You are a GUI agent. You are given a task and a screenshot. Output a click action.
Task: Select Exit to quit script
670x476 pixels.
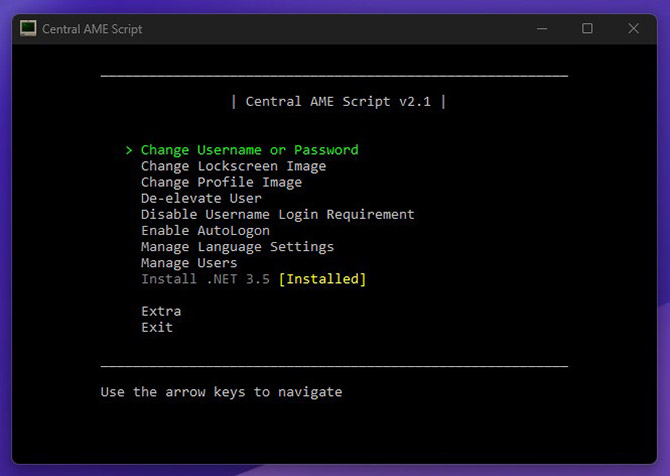[x=157, y=327]
